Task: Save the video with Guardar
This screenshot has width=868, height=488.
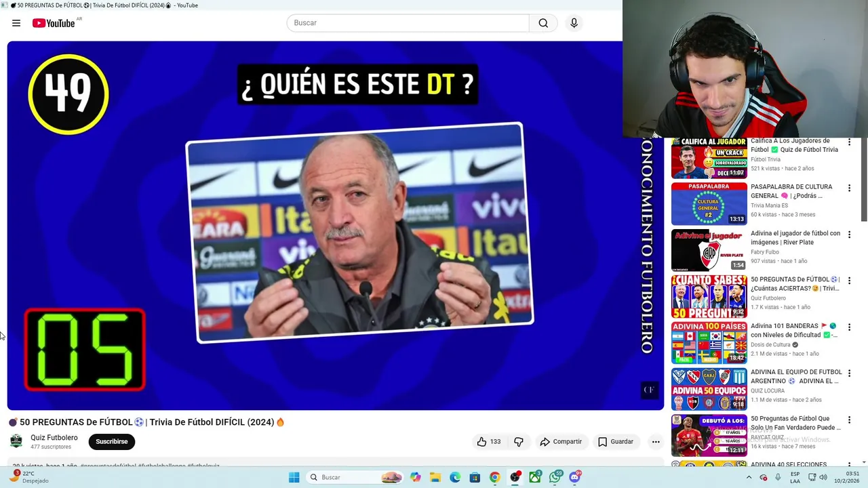Action: pyautogui.click(x=616, y=442)
